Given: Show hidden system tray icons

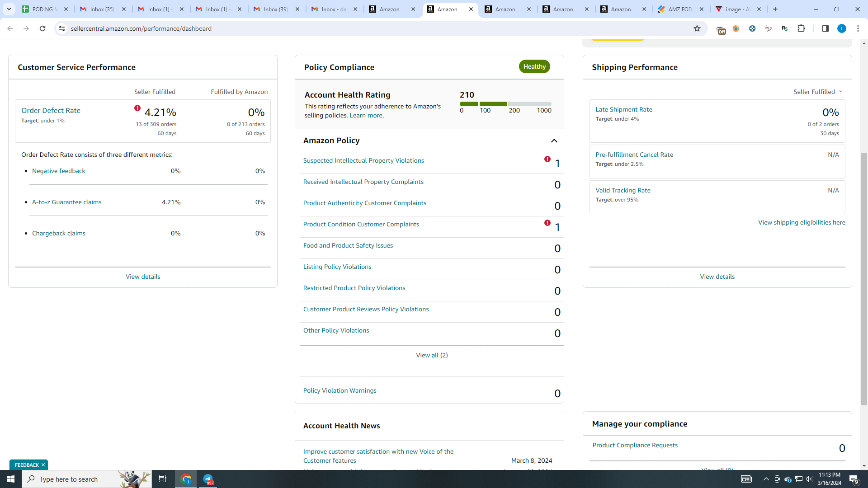Looking at the screenshot, I should (x=766, y=479).
